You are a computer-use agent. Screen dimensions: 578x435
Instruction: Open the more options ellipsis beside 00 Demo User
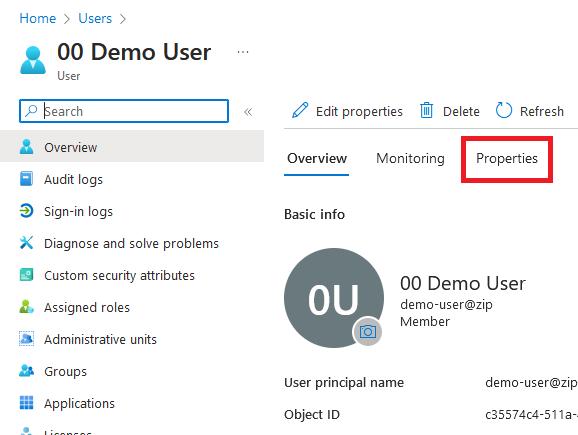click(243, 52)
